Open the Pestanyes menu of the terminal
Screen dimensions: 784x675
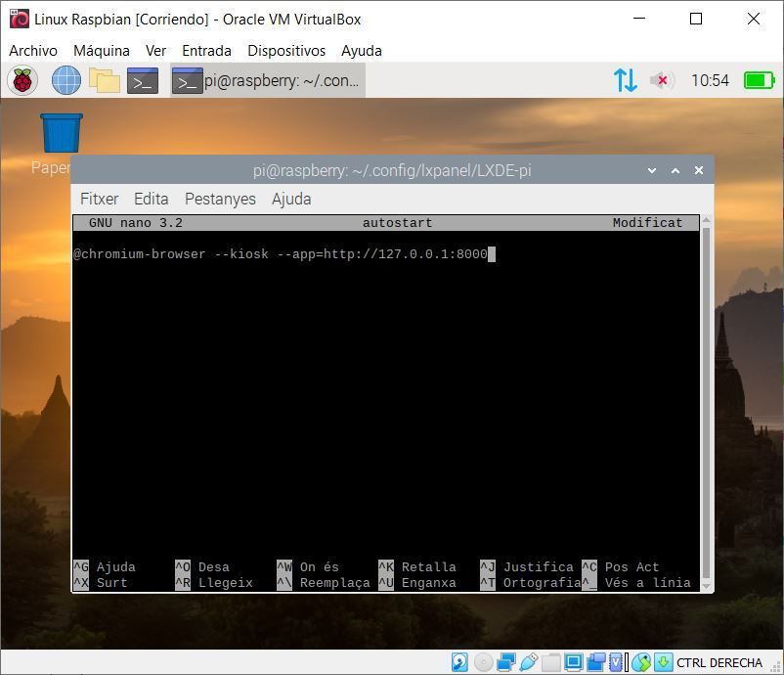pos(220,200)
